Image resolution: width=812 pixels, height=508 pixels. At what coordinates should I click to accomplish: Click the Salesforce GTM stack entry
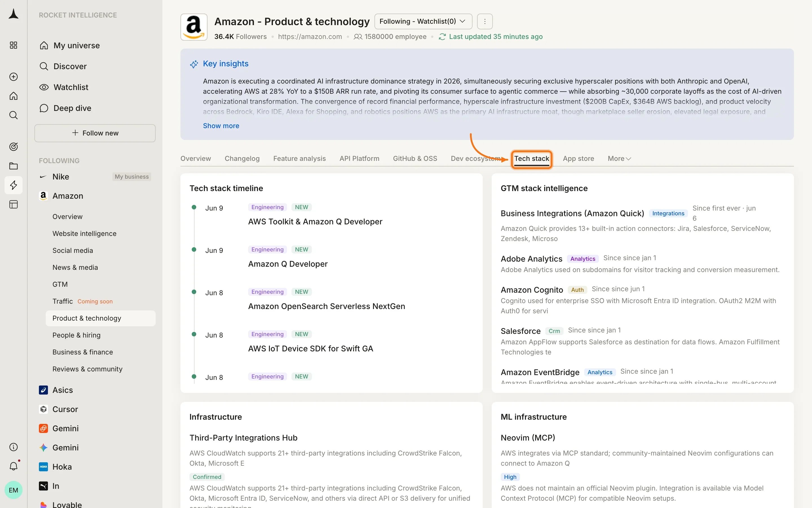[520, 331]
